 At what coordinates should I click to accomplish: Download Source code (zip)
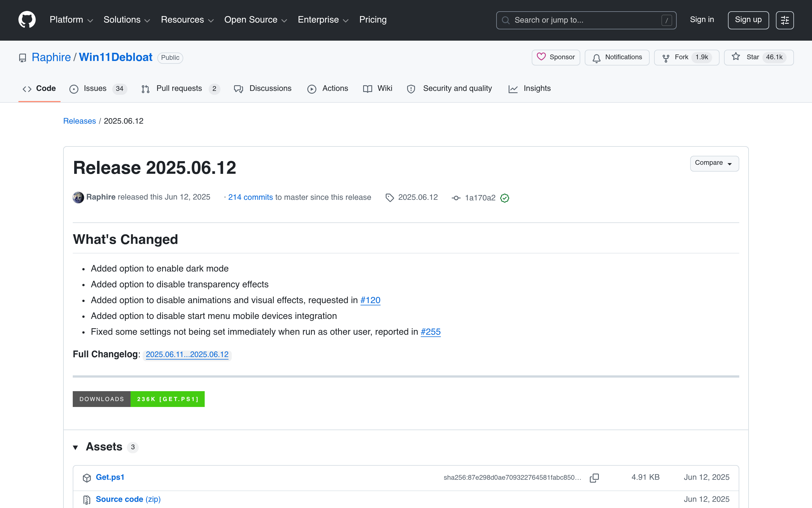[128, 499]
